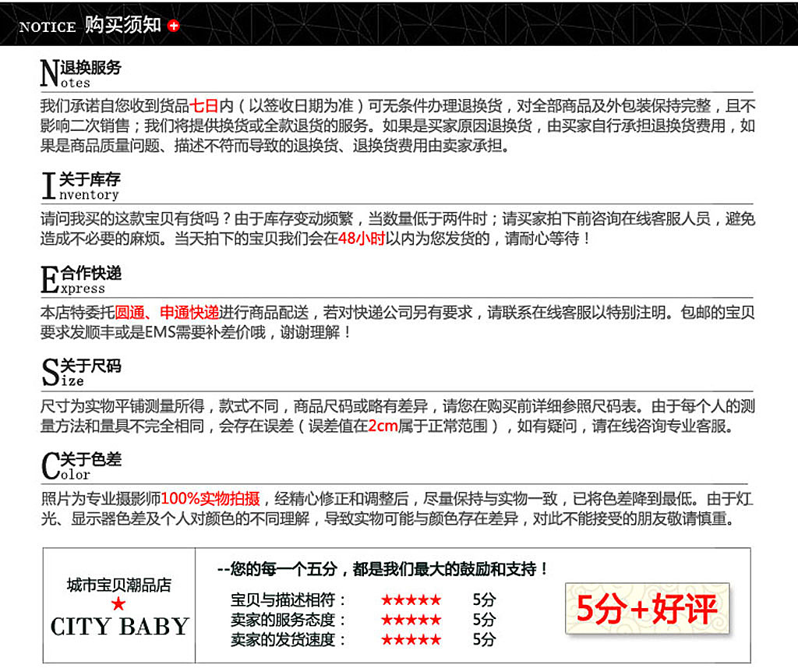
Task: Select the 关于库存 section heading
Action: pos(90,180)
